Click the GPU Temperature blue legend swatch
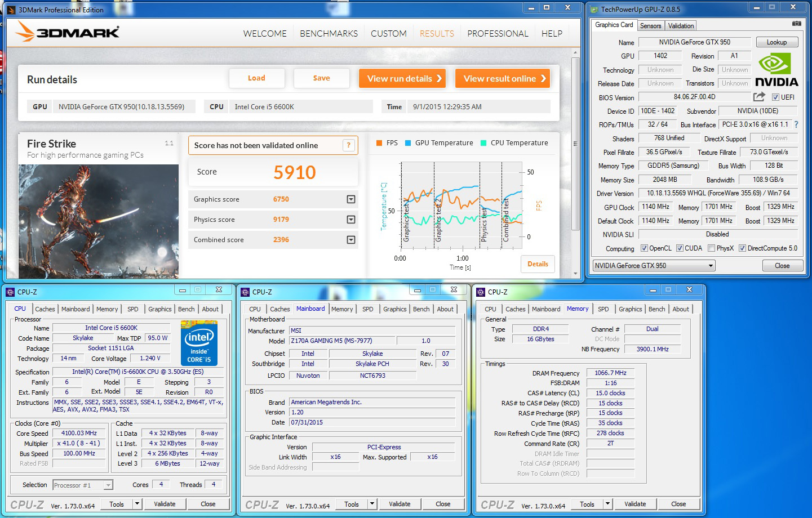812x518 pixels. [408, 143]
